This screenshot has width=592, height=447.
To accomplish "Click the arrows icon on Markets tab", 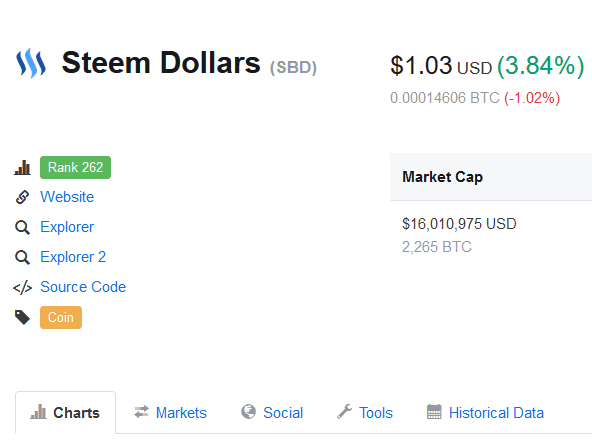I will click(x=141, y=412).
